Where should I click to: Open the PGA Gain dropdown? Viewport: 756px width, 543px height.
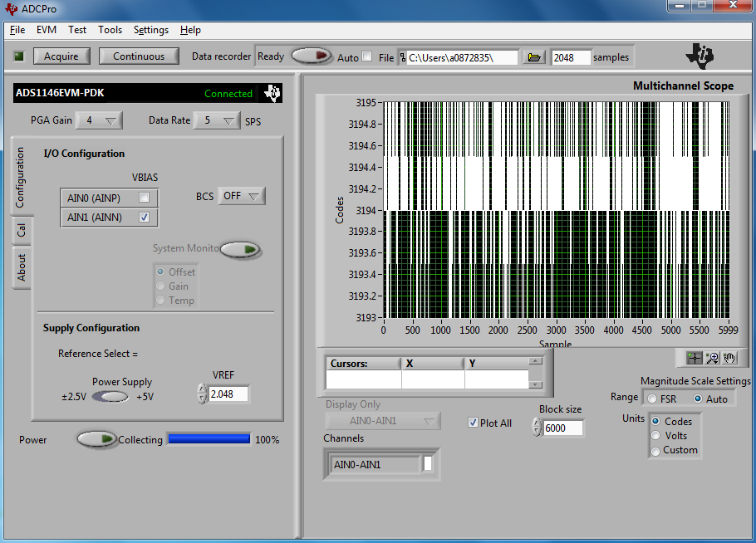pos(99,120)
